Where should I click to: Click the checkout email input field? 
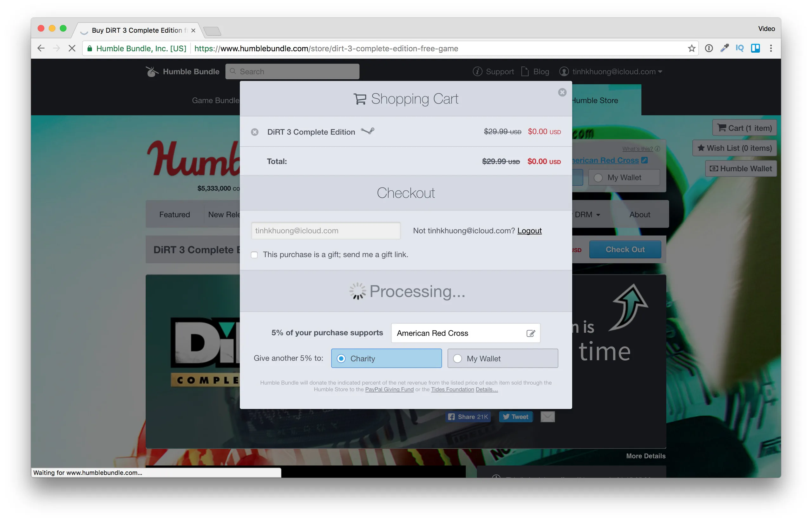(325, 231)
